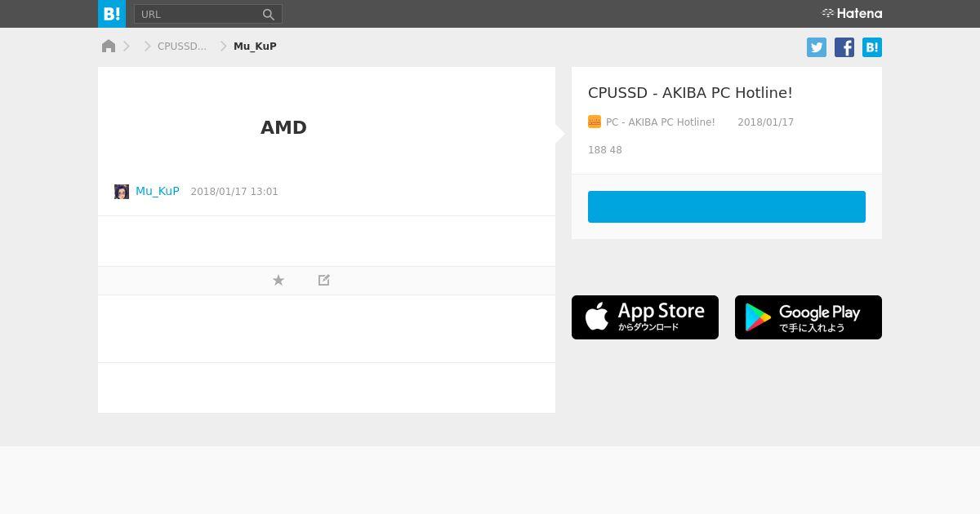Add a star to this comment

point(278,280)
